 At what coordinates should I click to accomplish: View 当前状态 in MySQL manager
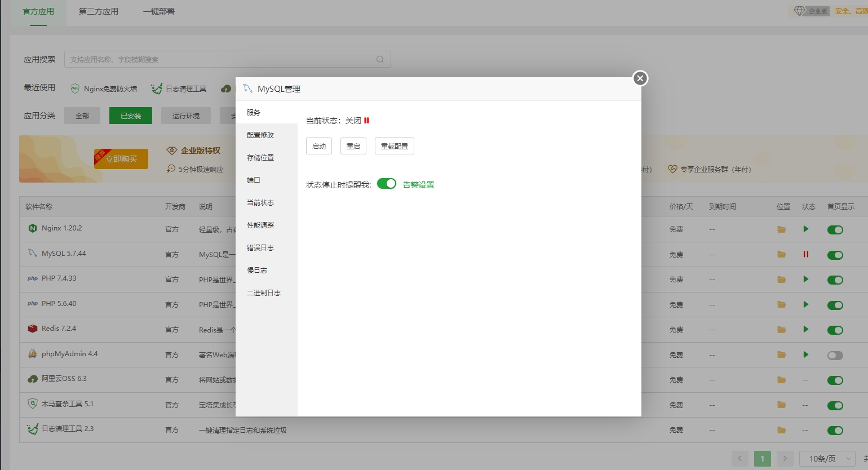click(267, 203)
